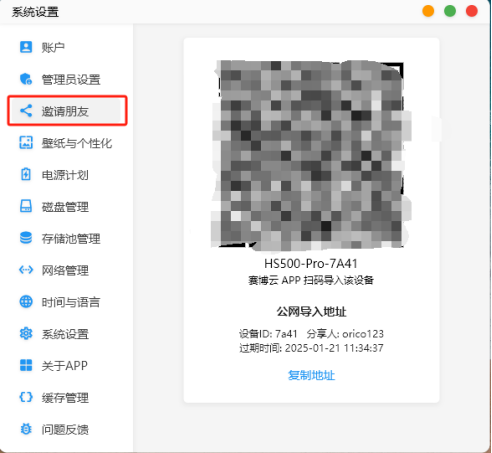This screenshot has width=492, height=453.
Task: Click the 时间与语言 globe icon
Action: (x=26, y=302)
